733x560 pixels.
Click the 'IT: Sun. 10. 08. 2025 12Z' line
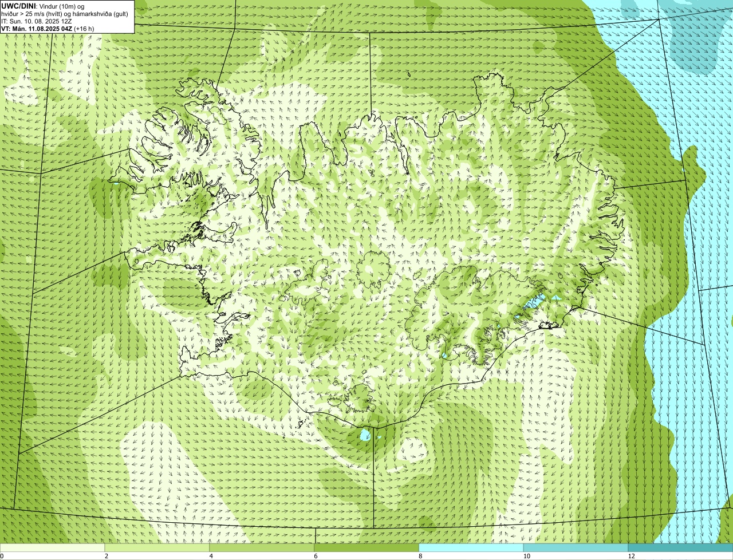point(36,21)
